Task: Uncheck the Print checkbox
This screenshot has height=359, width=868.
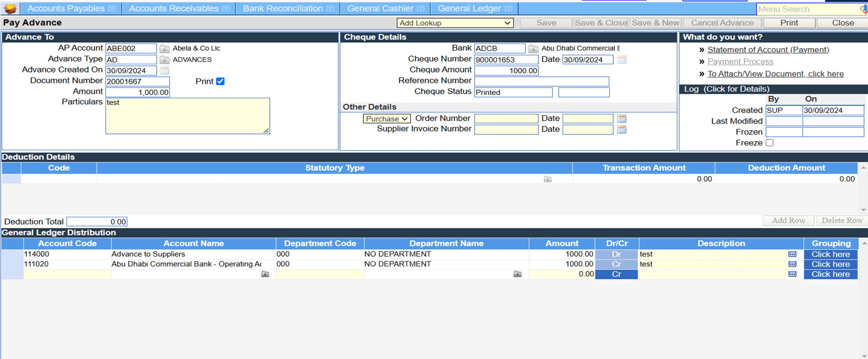Action: tap(220, 81)
